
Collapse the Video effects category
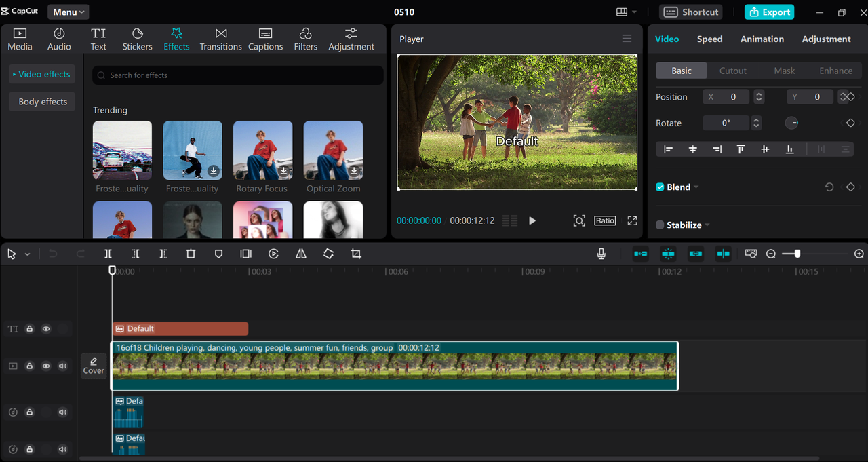click(x=41, y=74)
